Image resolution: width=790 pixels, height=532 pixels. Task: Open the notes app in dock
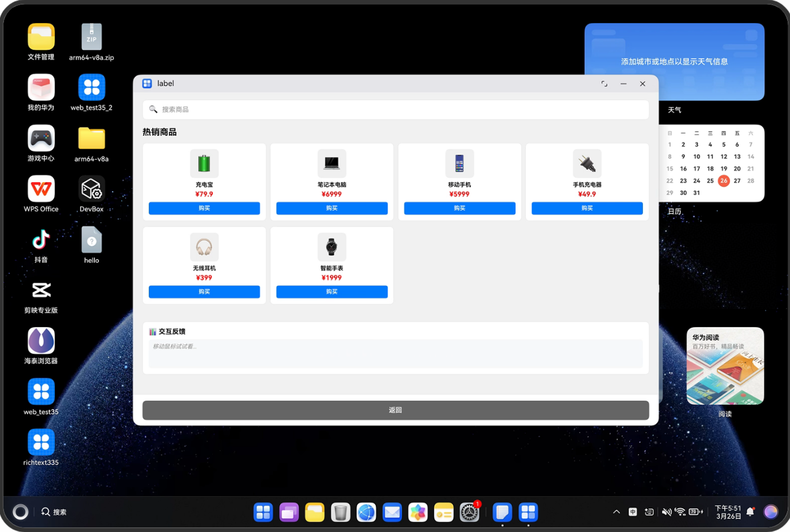(x=502, y=512)
